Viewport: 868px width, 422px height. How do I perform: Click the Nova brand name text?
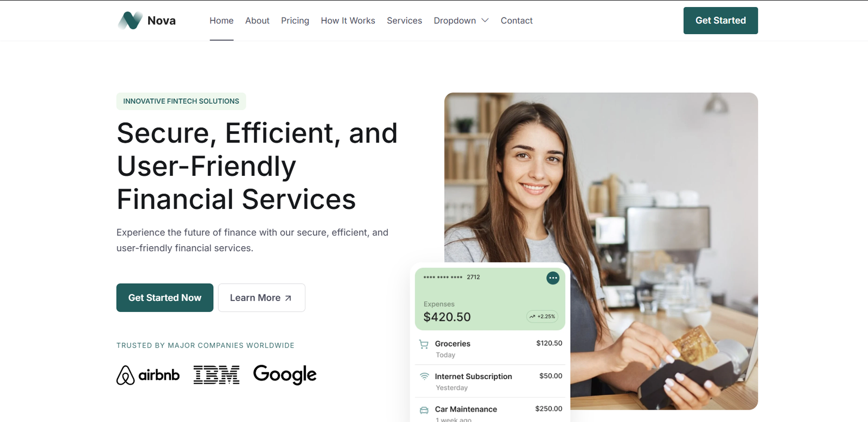162,21
